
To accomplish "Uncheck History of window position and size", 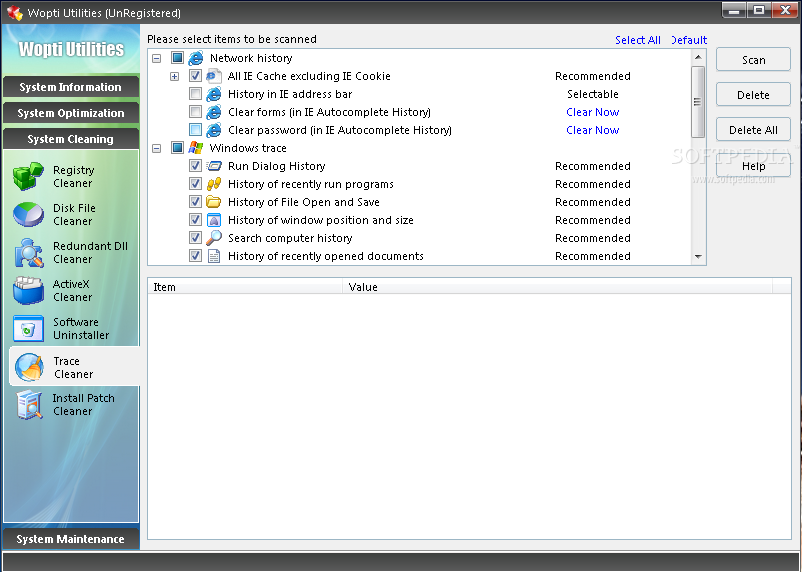I will 195,219.
